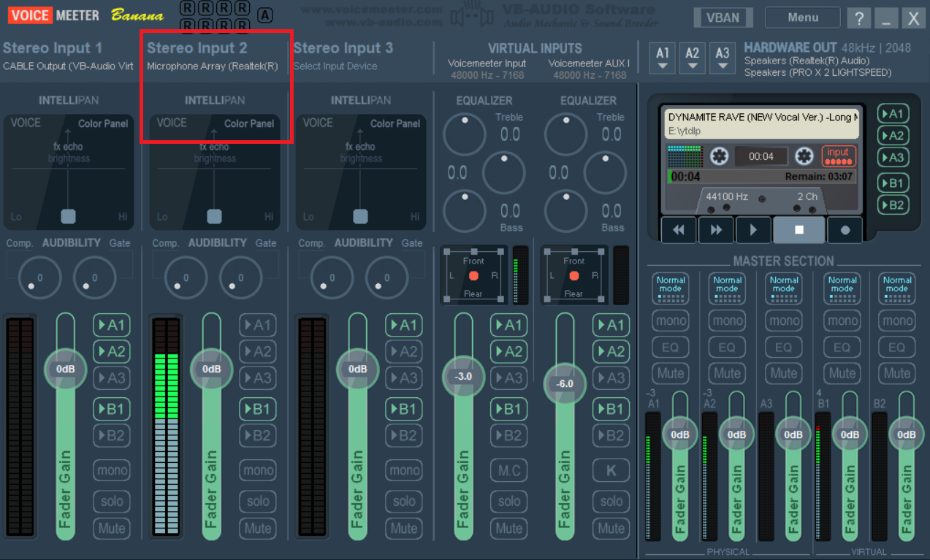Click the Gate knob on Stereo Input 3
The width and height of the screenshot is (930, 560).
coord(386,278)
